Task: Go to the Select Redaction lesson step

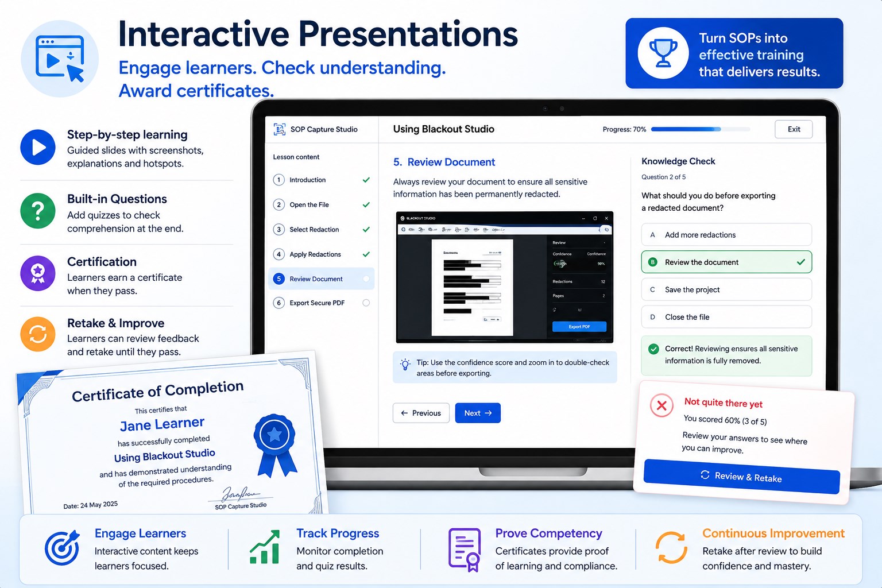Action: point(321,229)
